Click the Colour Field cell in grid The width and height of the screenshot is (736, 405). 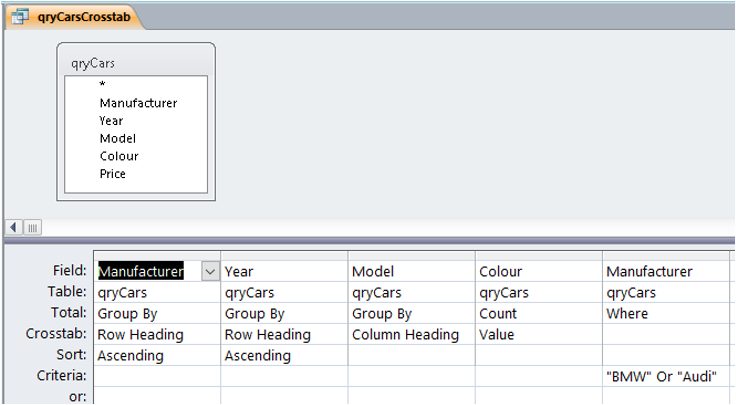(x=539, y=271)
